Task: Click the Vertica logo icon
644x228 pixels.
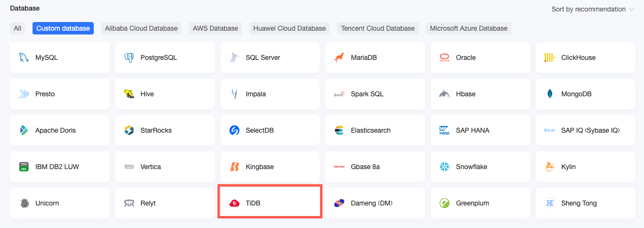Action: point(129,167)
